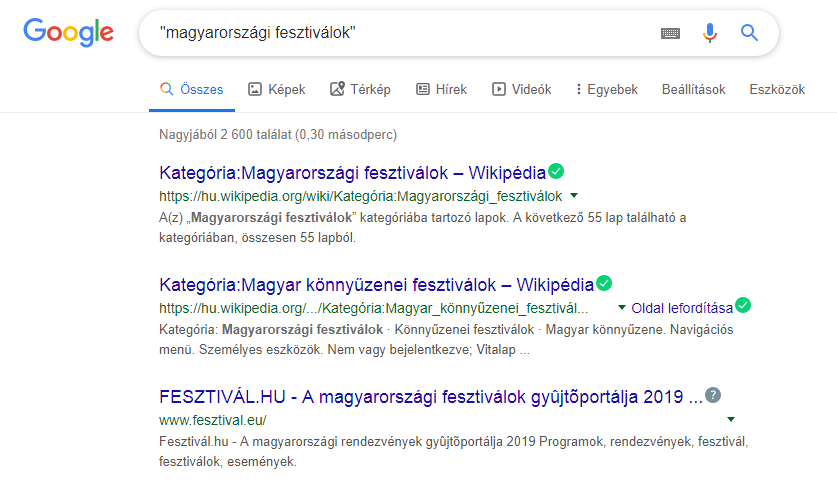Image resolution: width=837 pixels, height=488 pixels.
Task: Click the three-dot icon beside Egyebek
Action: click(x=578, y=89)
